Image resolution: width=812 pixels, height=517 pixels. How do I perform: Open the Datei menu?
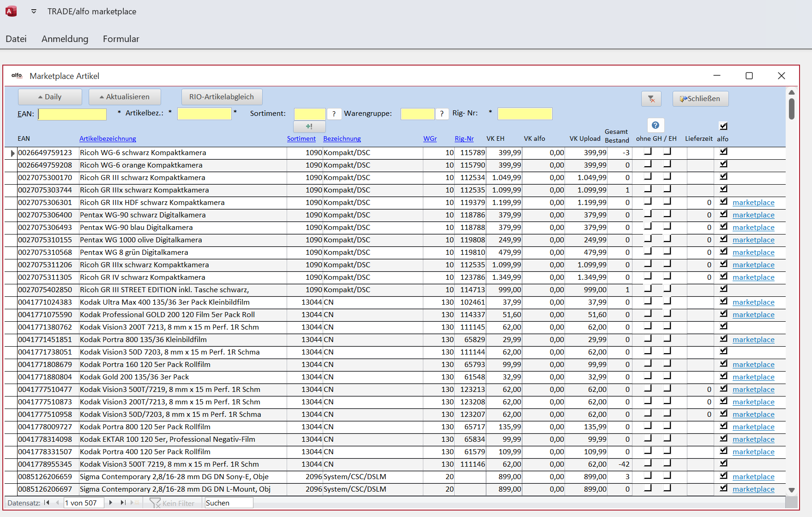pyautogui.click(x=16, y=39)
